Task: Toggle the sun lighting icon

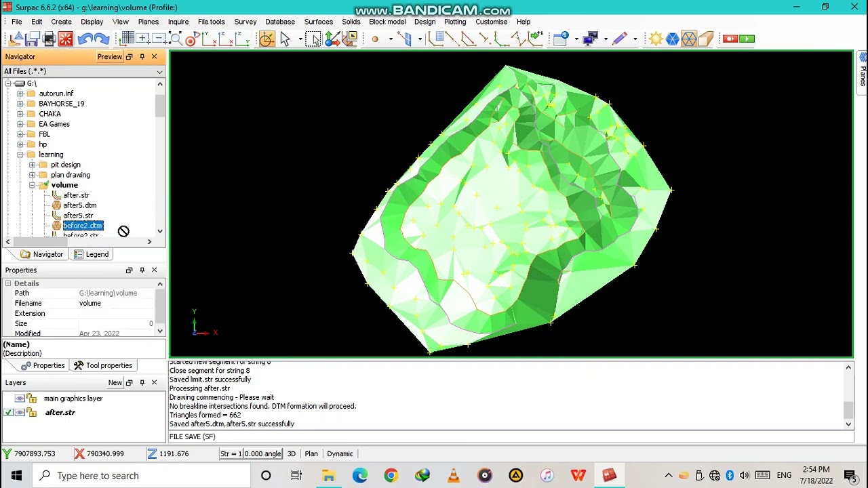Action: click(x=656, y=39)
